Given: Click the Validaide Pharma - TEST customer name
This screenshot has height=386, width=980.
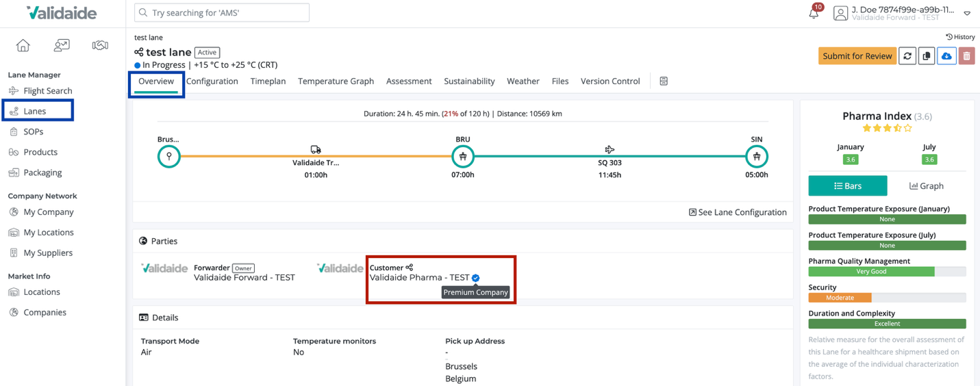Looking at the screenshot, I should [x=420, y=278].
